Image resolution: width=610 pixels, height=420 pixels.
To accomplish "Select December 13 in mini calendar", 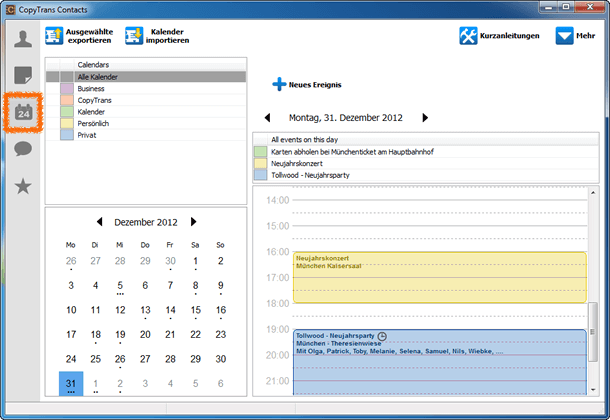I will pos(145,310).
